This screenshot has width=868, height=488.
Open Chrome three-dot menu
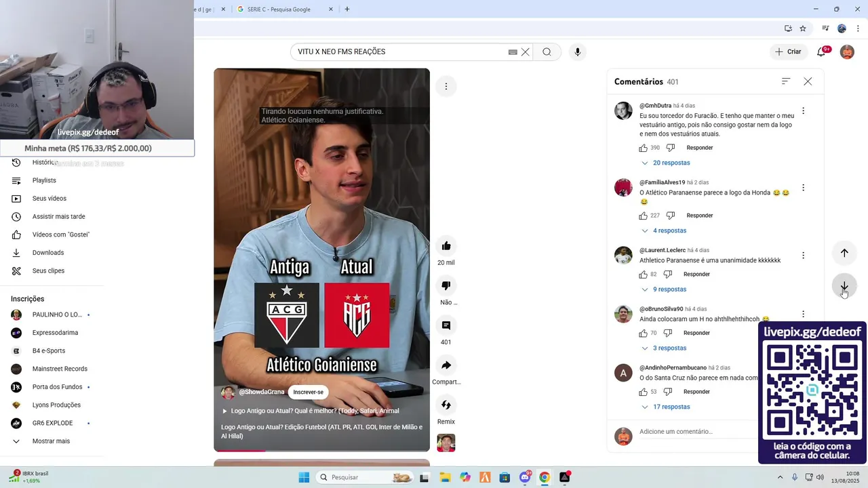coord(858,28)
